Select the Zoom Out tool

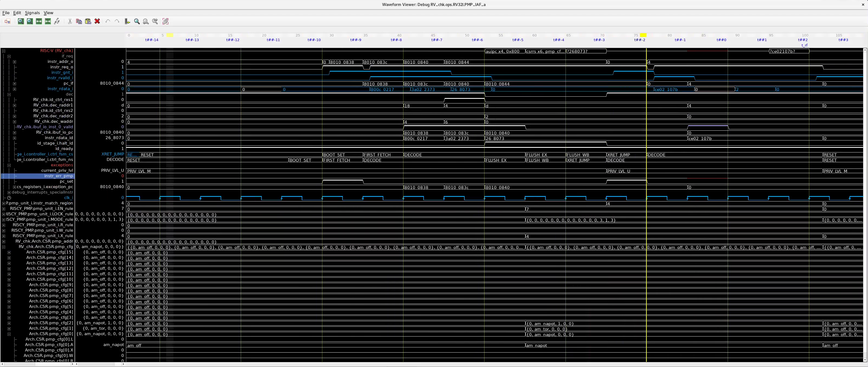30,21
